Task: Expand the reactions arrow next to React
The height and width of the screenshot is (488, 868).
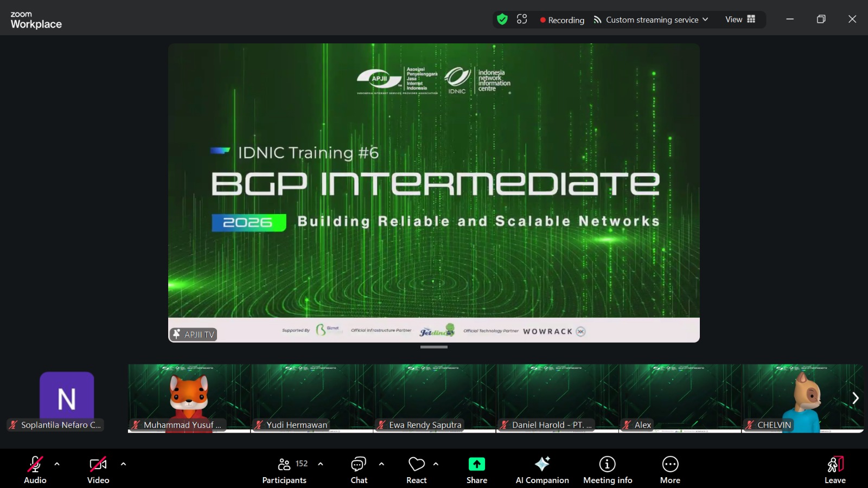Action: coord(436,464)
